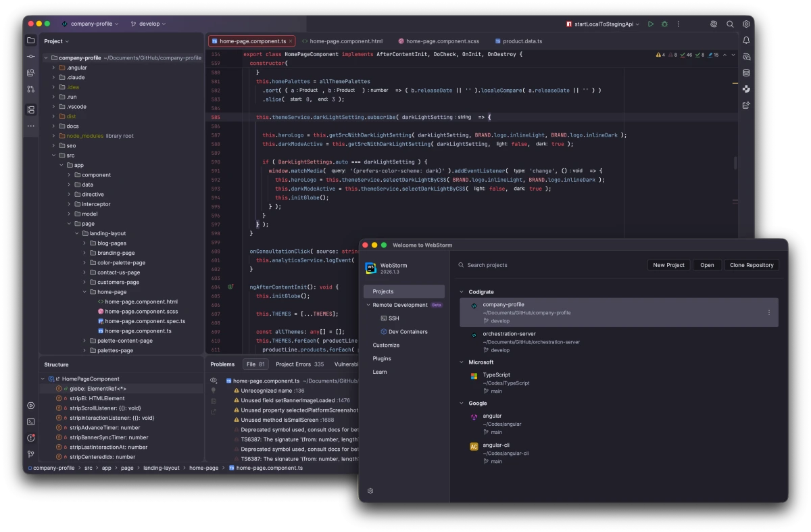
Task: Open the Services tool window icon
Action: pos(30,406)
